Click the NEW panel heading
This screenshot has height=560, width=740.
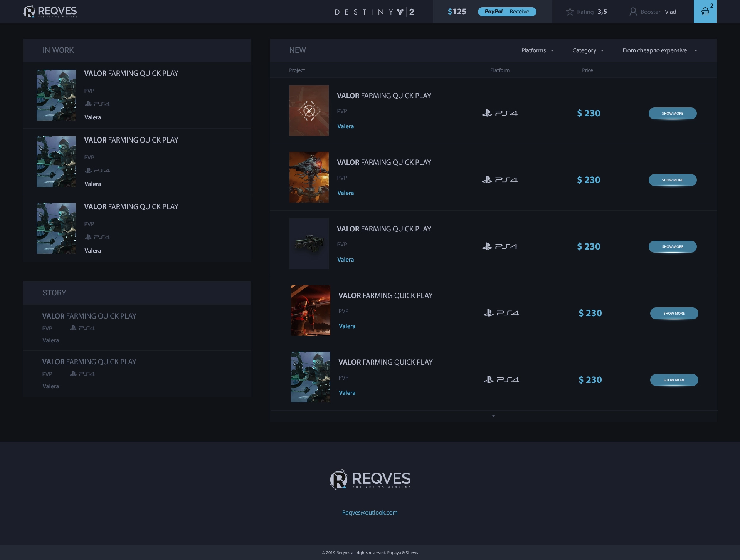[298, 50]
